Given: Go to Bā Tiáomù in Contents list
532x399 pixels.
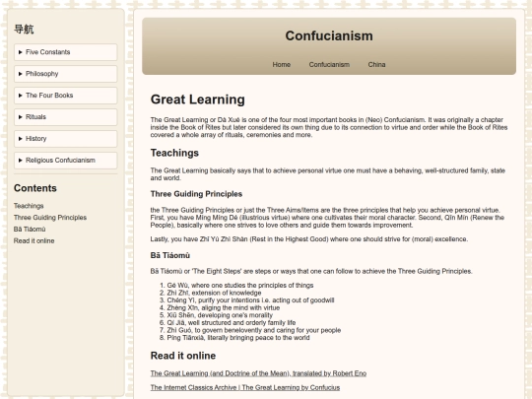Looking at the screenshot, I should point(30,230).
